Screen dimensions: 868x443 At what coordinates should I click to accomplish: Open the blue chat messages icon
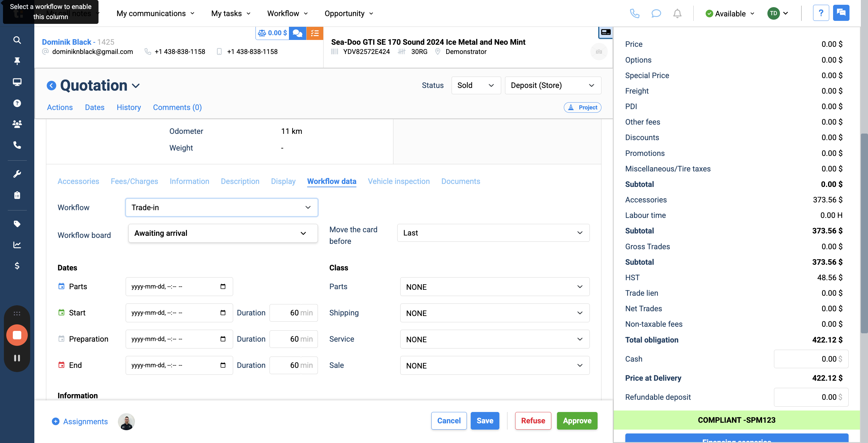tap(297, 33)
